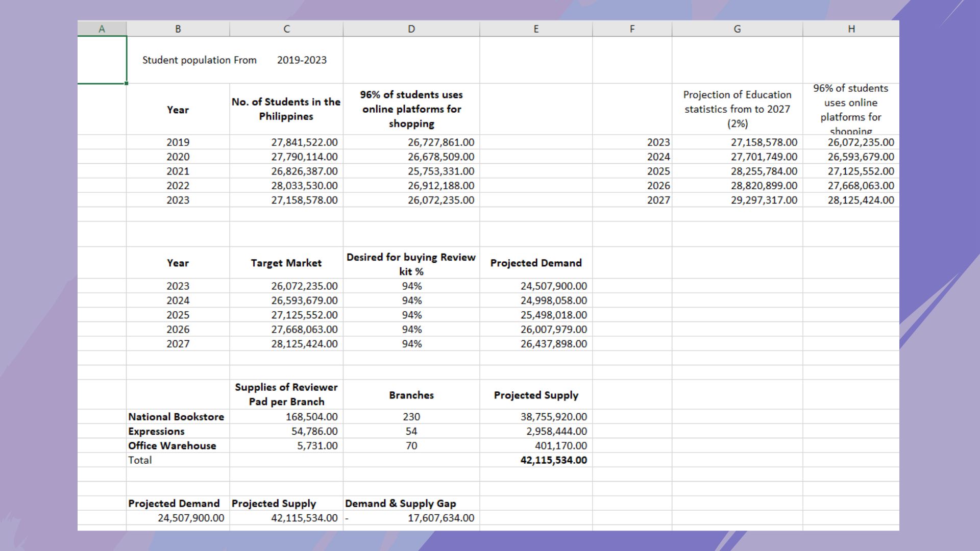Select projection 29,297,317.00 for 2027

point(764,200)
